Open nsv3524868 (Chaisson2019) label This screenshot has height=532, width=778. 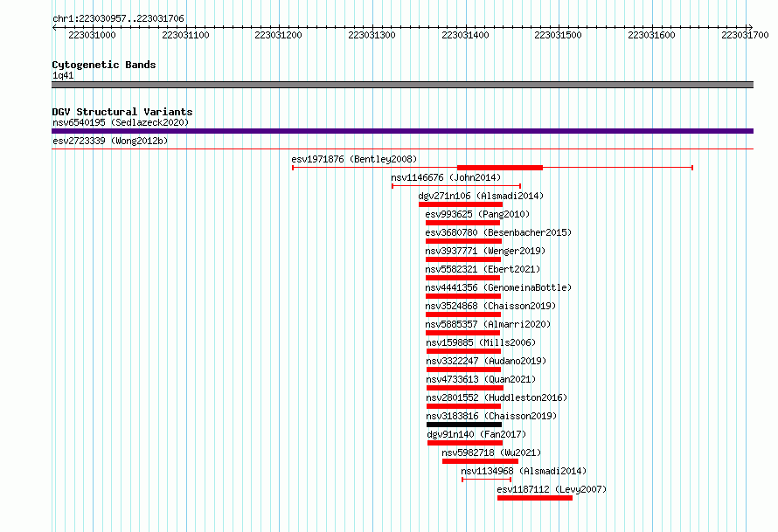point(490,306)
